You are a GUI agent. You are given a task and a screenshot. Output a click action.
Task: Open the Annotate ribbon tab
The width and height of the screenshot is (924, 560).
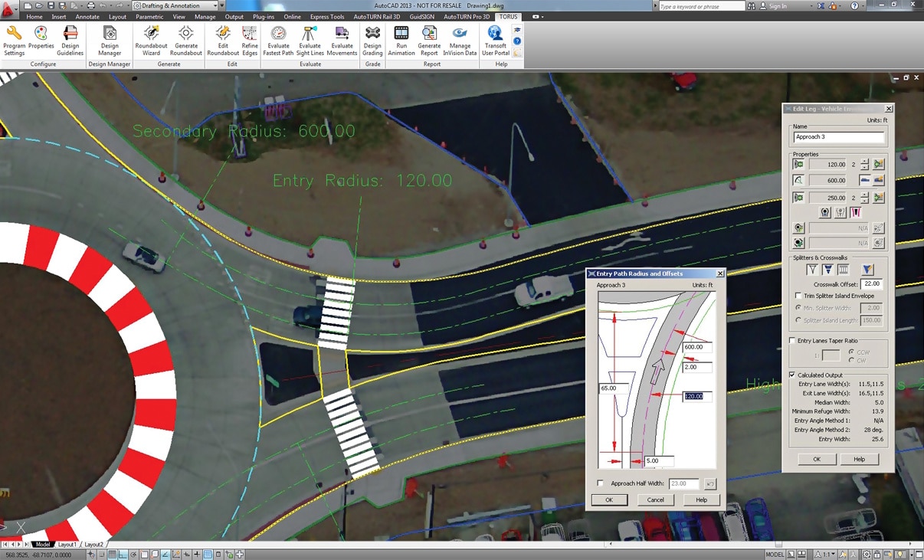pos(87,17)
